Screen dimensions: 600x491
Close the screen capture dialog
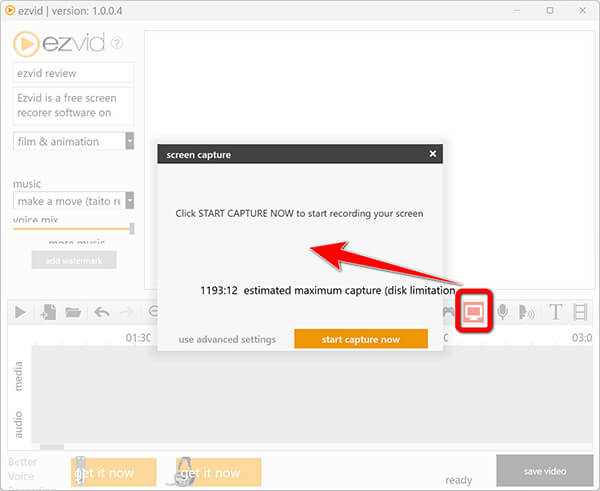point(432,153)
